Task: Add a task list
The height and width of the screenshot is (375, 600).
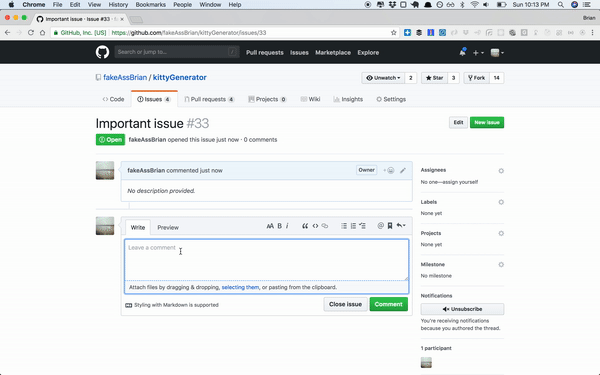Action: [362, 226]
